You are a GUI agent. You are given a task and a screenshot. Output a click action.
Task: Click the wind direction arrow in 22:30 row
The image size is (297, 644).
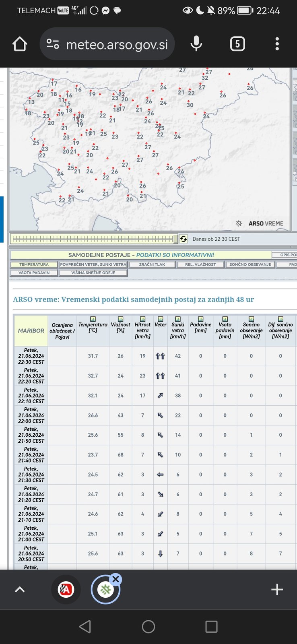pyautogui.click(x=160, y=356)
